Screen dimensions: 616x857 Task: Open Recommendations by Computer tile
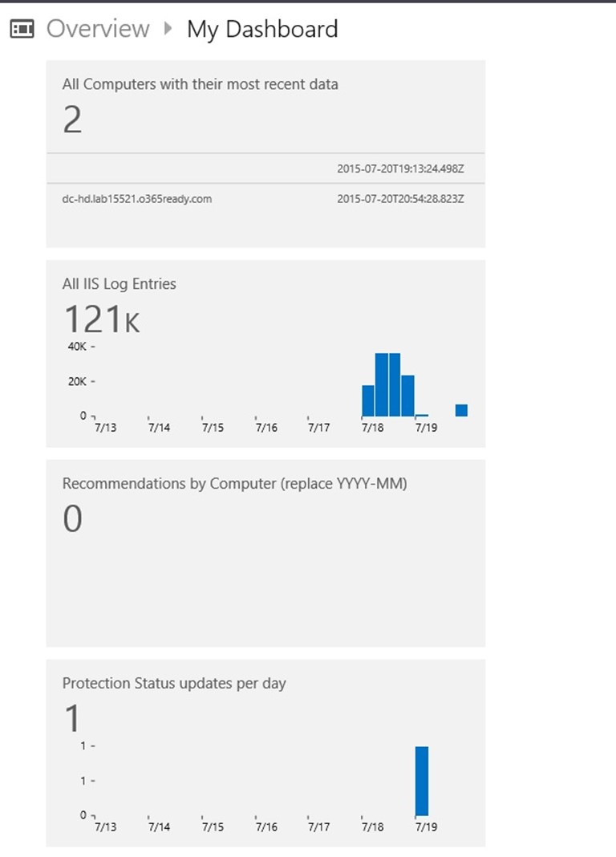point(234,484)
